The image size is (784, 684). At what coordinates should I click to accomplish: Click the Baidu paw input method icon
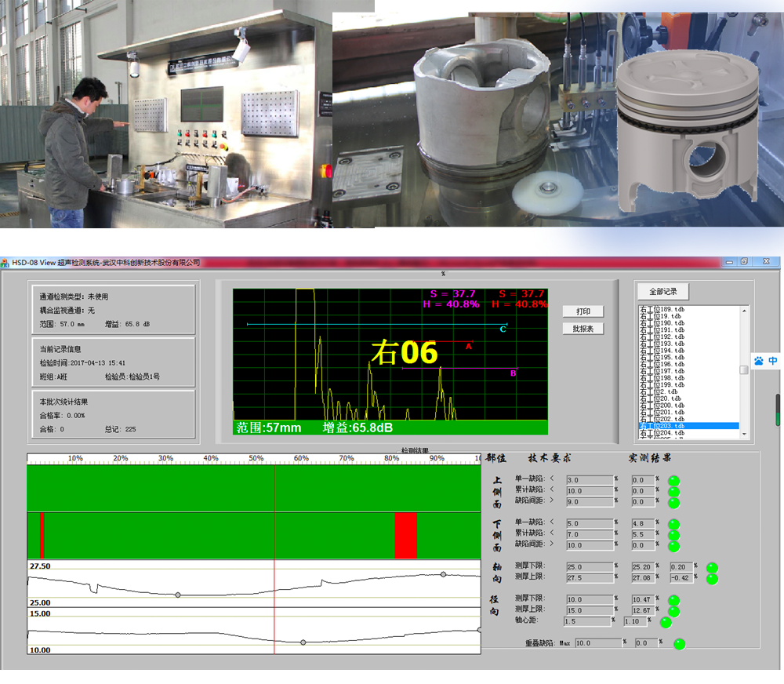coord(759,361)
